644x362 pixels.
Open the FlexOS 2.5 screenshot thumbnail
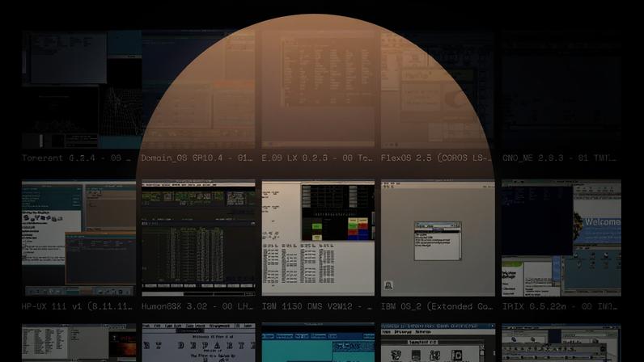pos(438,90)
